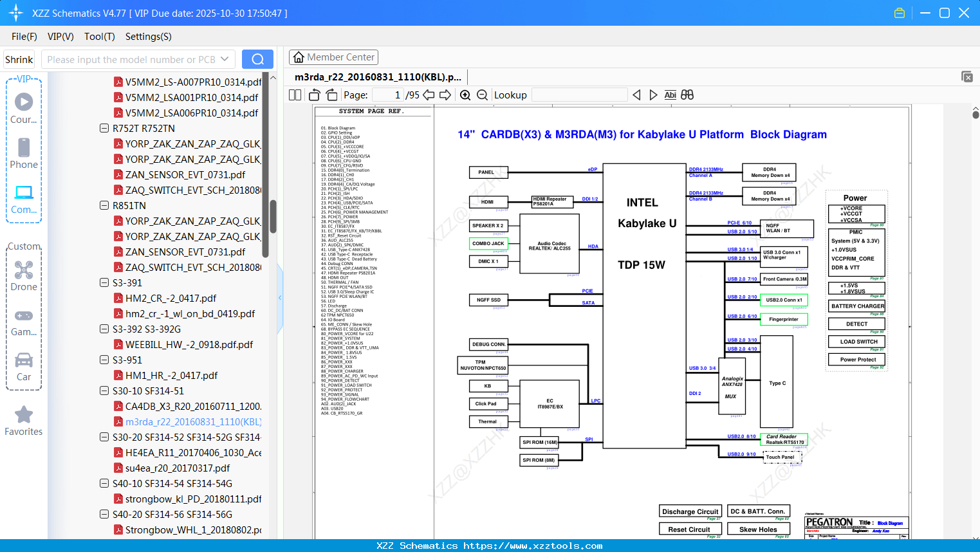This screenshot has width=980, height=552.
Task: Collapse the S40-10 SF314-54 group
Action: (x=104, y=484)
